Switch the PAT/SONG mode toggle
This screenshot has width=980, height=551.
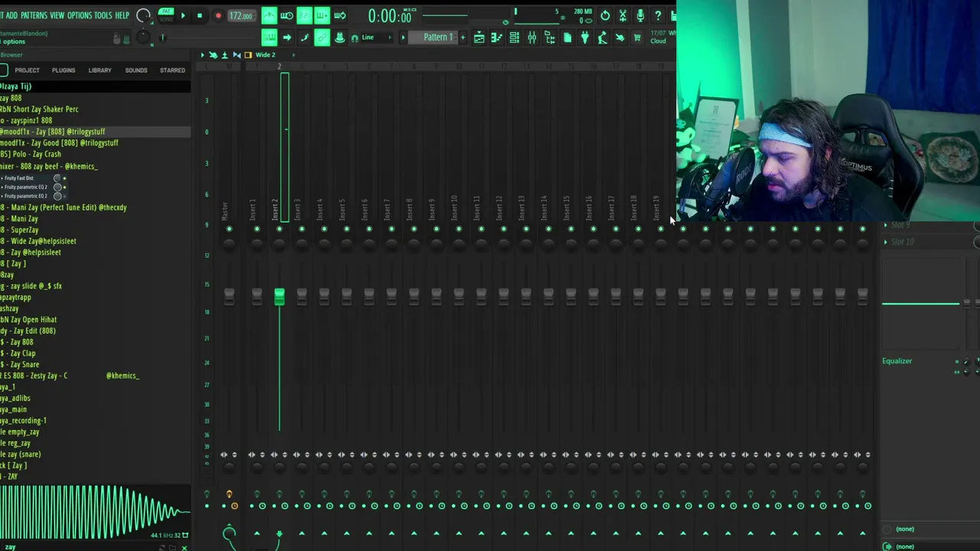point(166,15)
